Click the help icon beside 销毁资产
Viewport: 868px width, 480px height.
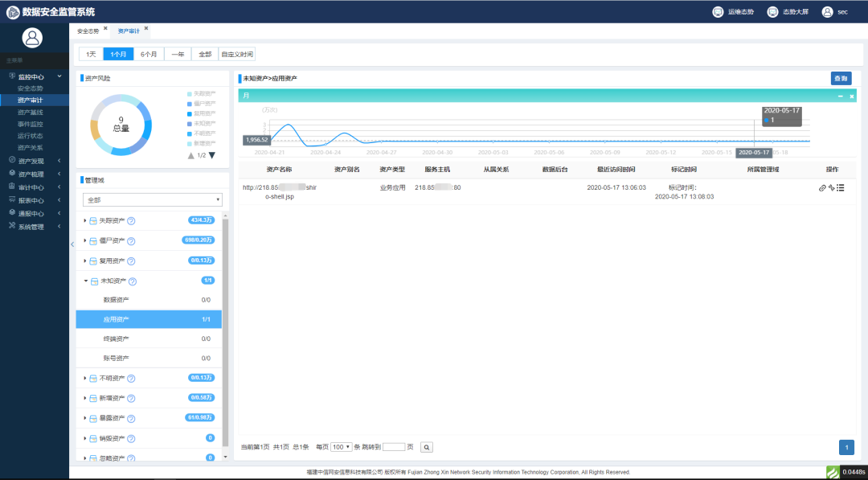tap(131, 438)
